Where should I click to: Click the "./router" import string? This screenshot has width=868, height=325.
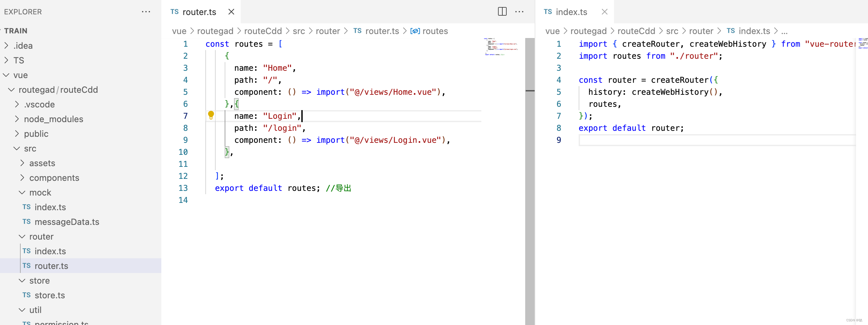pyautogui.click(x=694, y=56)
